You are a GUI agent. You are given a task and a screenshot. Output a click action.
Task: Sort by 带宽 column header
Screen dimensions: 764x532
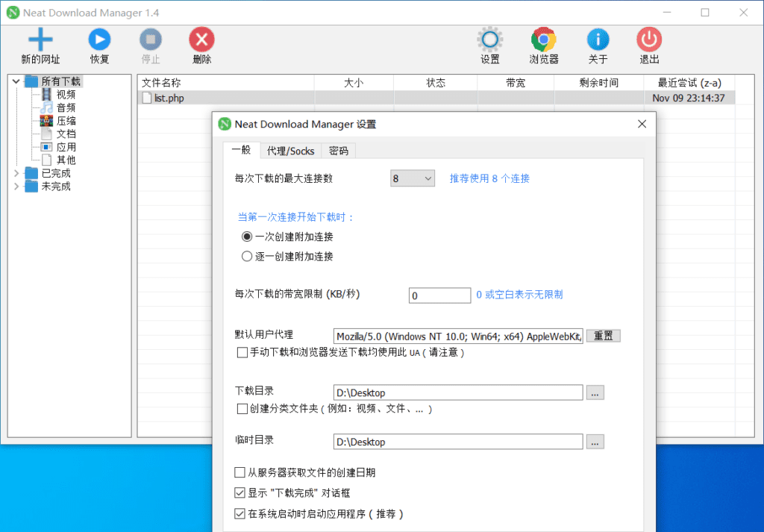[516, 83]
